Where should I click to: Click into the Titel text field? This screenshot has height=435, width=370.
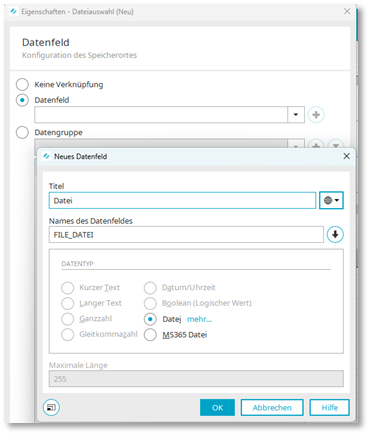(182, 200)
